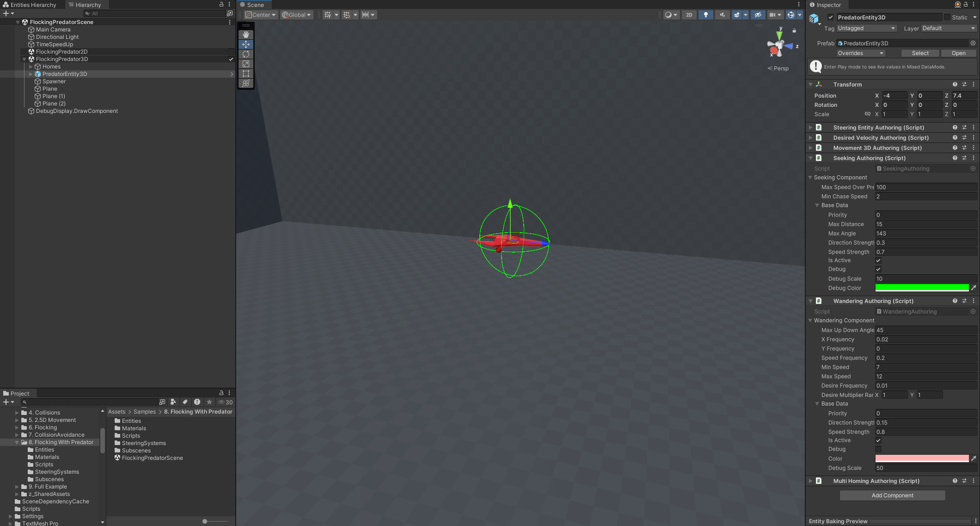
Task: Enable Wandering Debug checkbox
Action: (x=878, y=449)
